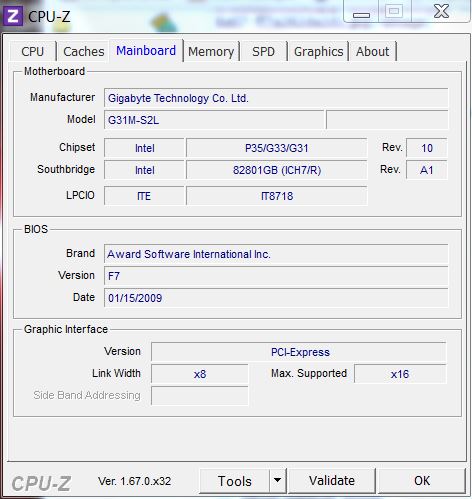Click the Southbridge Rev. value A1
The height and width of the screenshot is (499, 472).
[x=427, y=170]
